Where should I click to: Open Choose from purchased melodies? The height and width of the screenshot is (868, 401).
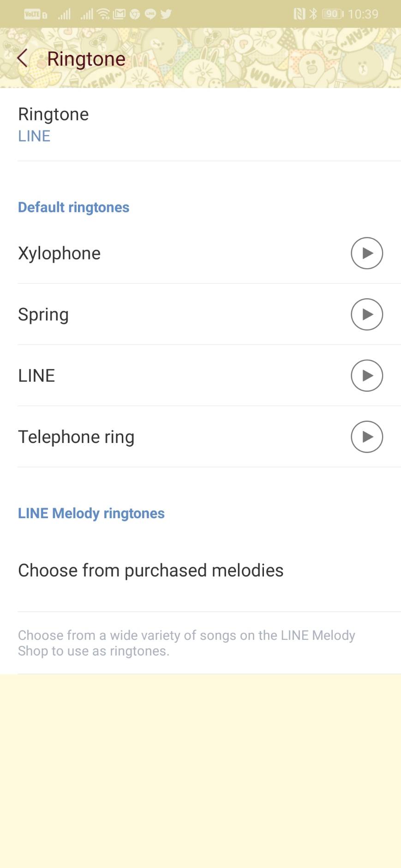150,570
